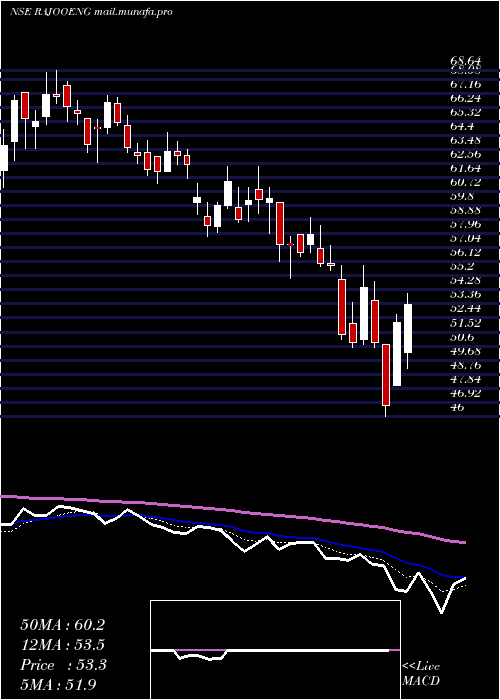The image size is (500, 700).
Task: Select the 60.72 price axis label
Action: point(466,183)
